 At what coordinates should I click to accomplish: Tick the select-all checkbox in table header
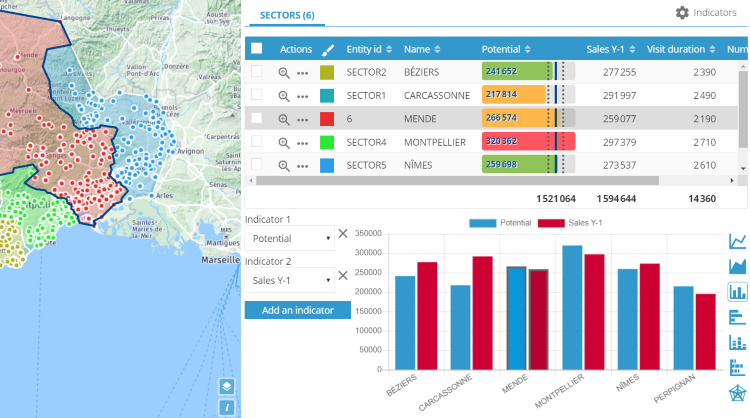coord(257,48)
